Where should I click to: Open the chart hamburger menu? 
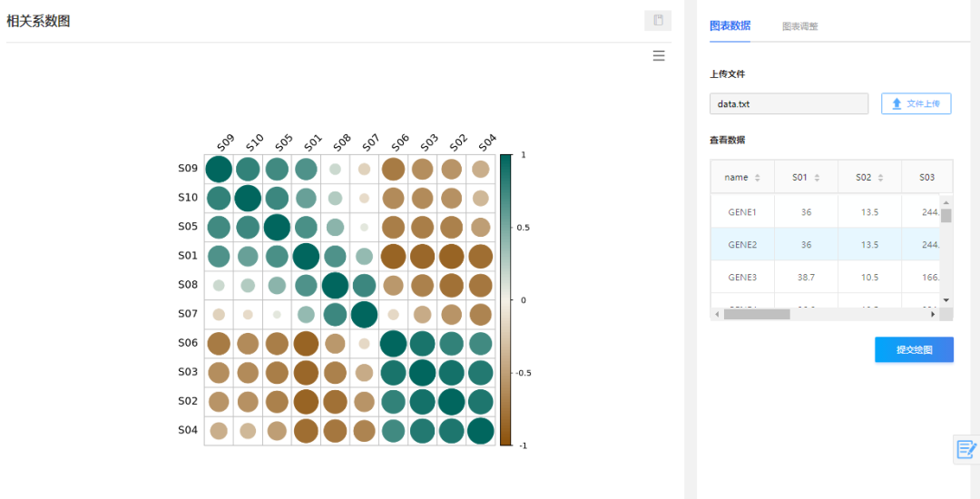(x=659, y=56)
